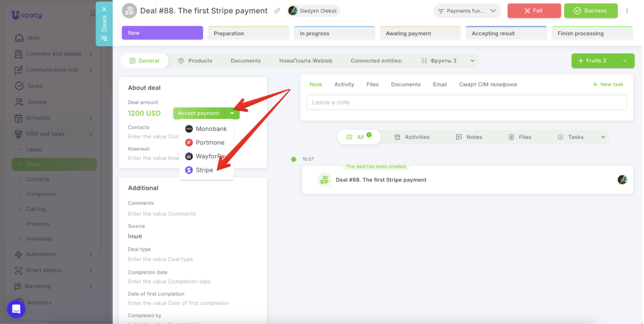Viewport: 644px width, 324px height.
Task: Select the Files tab in note panel
Action: tap(372, 84)
